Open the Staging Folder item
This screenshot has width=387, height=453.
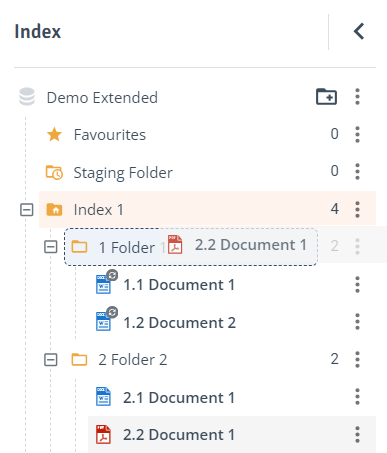pyautogui.click(x=123, y=173)
